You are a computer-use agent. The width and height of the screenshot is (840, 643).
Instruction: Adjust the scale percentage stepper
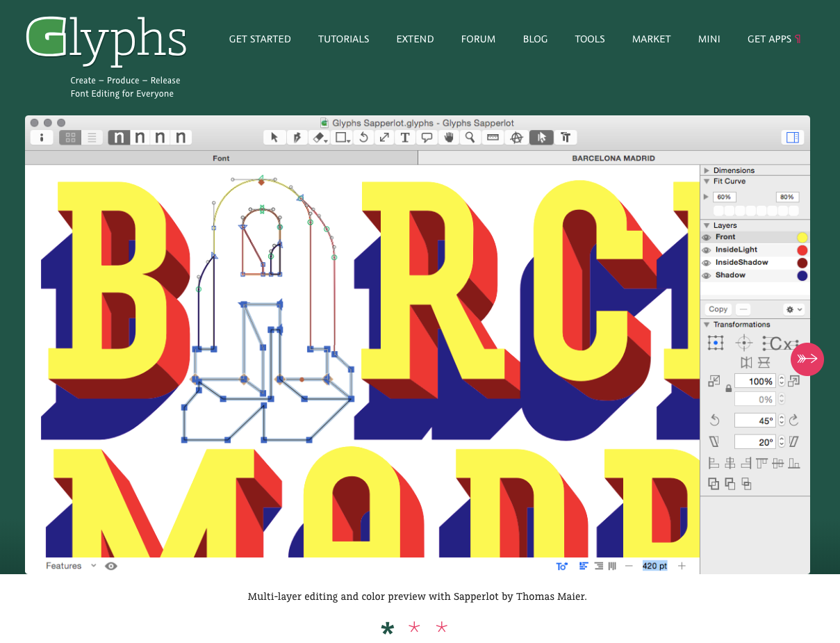point(782,381)
